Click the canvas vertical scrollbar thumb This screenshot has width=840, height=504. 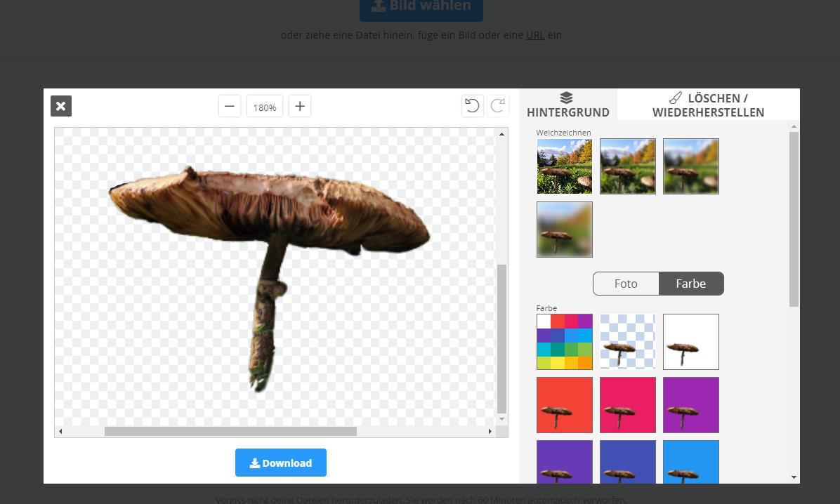[501, 338]
